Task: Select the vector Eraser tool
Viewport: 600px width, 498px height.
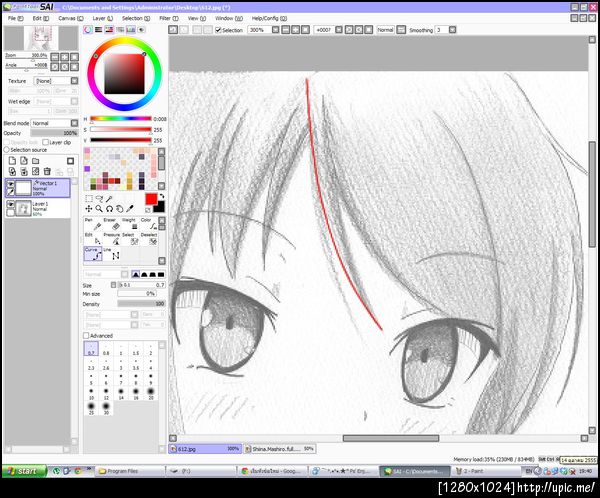Action: coord(111,224)
